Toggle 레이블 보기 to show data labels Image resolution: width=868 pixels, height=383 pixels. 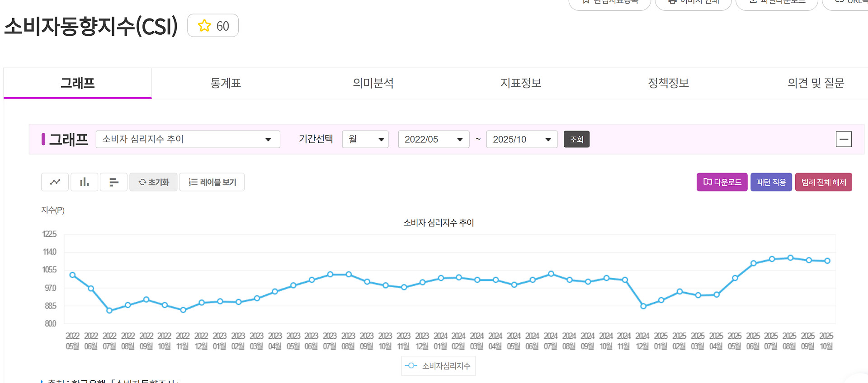tap(212, 182)
